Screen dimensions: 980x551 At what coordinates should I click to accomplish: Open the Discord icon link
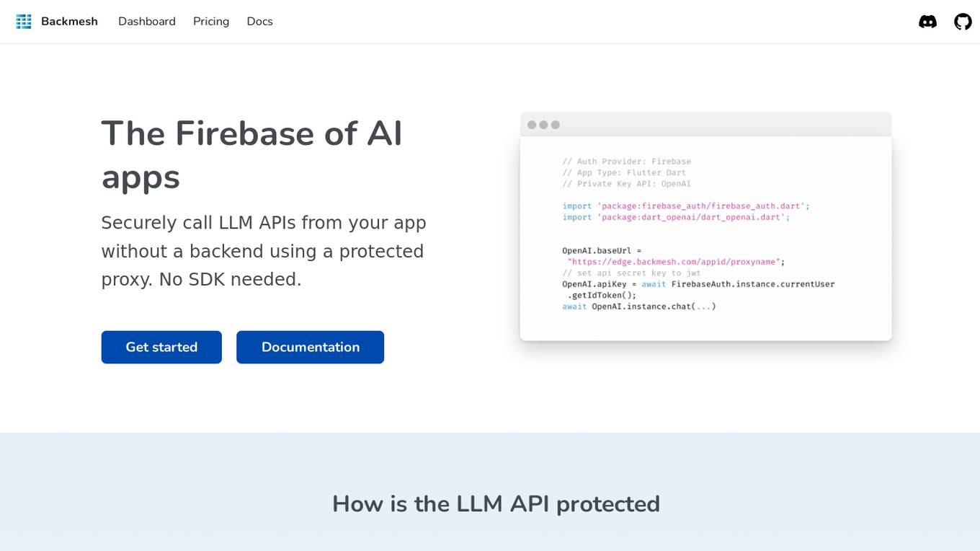927,22
